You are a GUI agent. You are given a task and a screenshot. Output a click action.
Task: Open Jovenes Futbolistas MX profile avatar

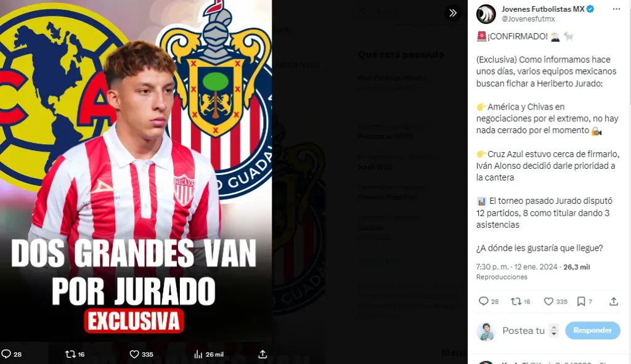pyautogui.click(x=486, y=14)
